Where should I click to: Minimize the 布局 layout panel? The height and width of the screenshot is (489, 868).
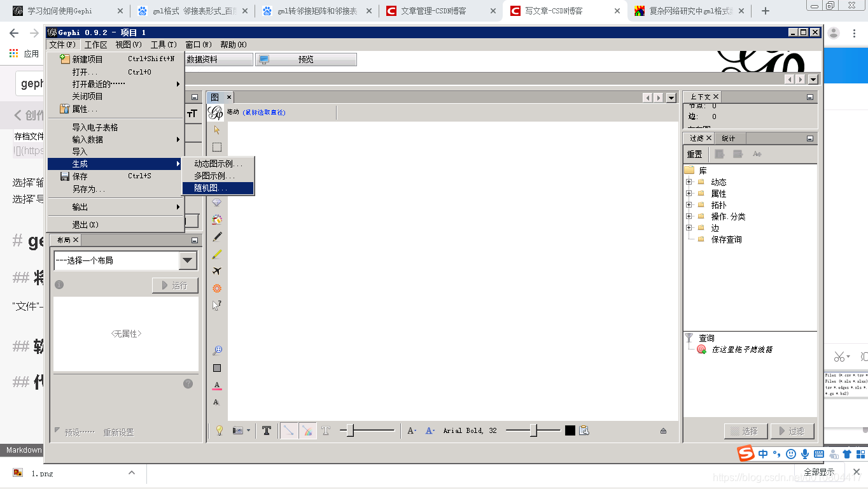click(195, 240)
